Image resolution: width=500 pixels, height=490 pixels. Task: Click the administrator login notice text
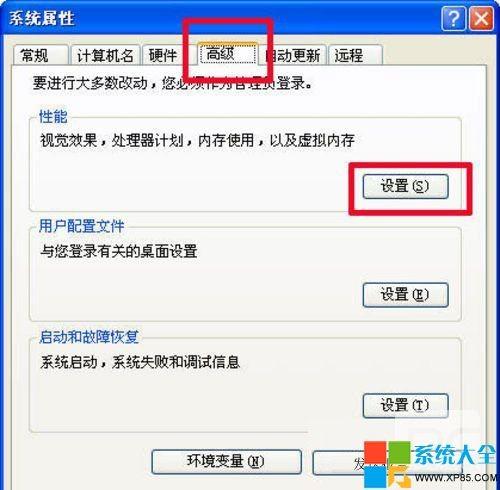pyautogui.click(x=173, y=83)
